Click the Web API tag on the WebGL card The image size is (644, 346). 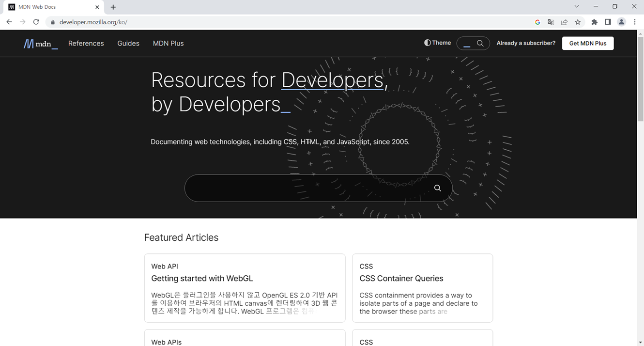click(165, 266)
